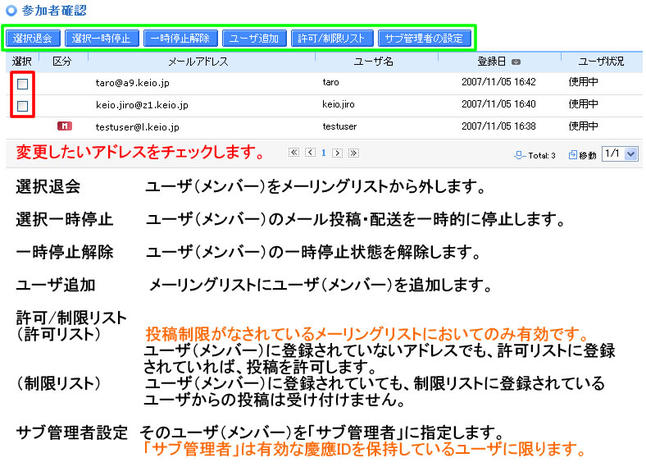The image size is (646, 476).
Task: Click page number 1 in pagination
Action: click(x=323, y=153)
